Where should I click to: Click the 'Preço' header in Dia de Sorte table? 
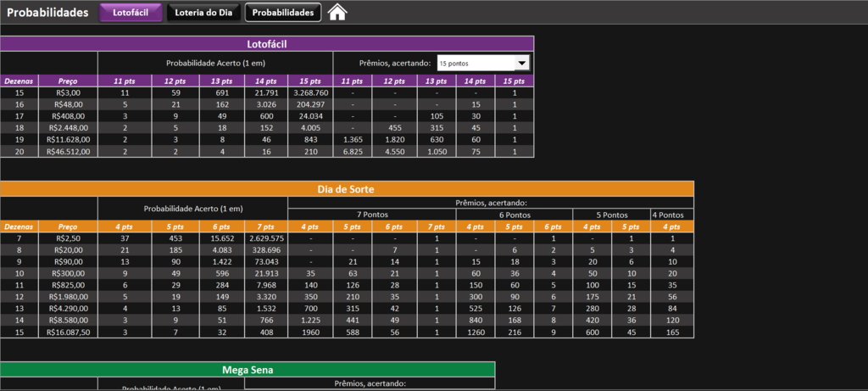click(68, 226)
